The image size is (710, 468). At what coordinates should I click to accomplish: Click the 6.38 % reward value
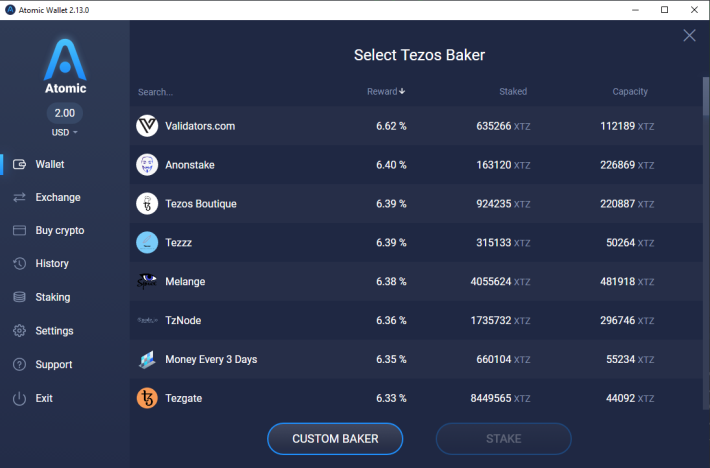tap(391, 282)
